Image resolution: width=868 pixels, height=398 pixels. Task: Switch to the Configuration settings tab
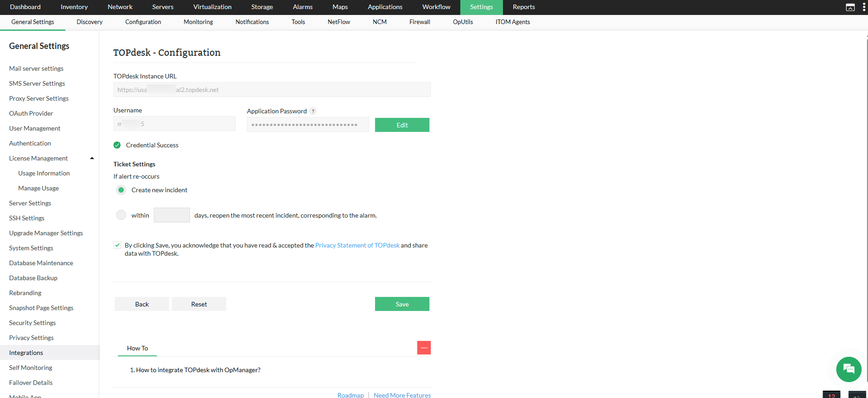click(143, 22)
